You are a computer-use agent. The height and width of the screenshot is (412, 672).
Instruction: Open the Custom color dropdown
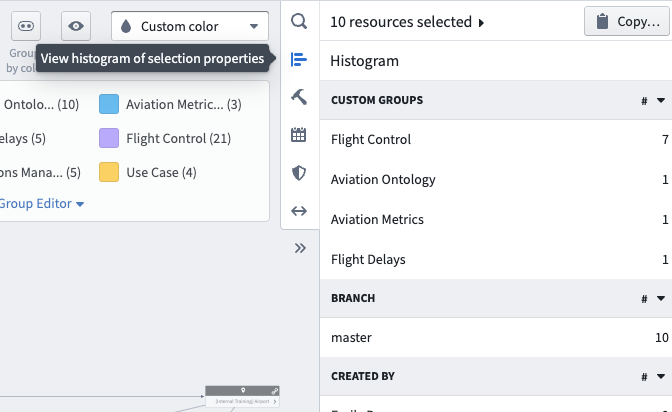tap(190, 26)
